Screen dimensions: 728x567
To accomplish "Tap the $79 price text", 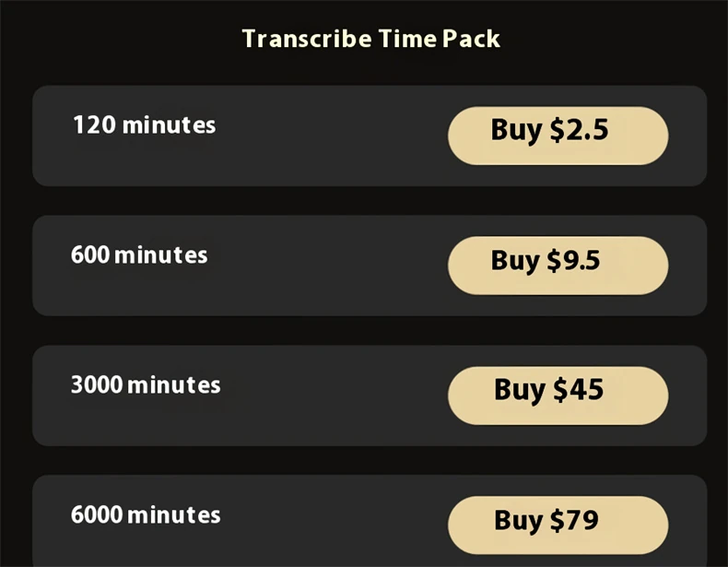I will point(574,520).
